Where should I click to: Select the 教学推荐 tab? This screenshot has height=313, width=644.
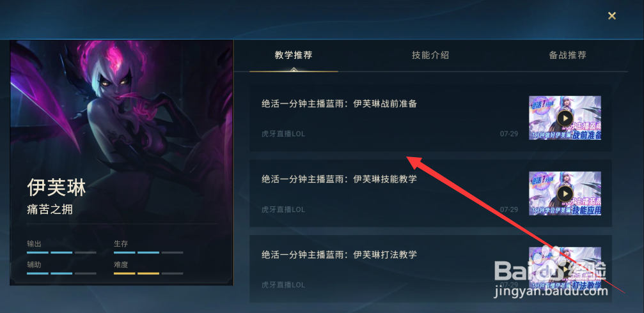pyautogui.click(x=294, y=56)
